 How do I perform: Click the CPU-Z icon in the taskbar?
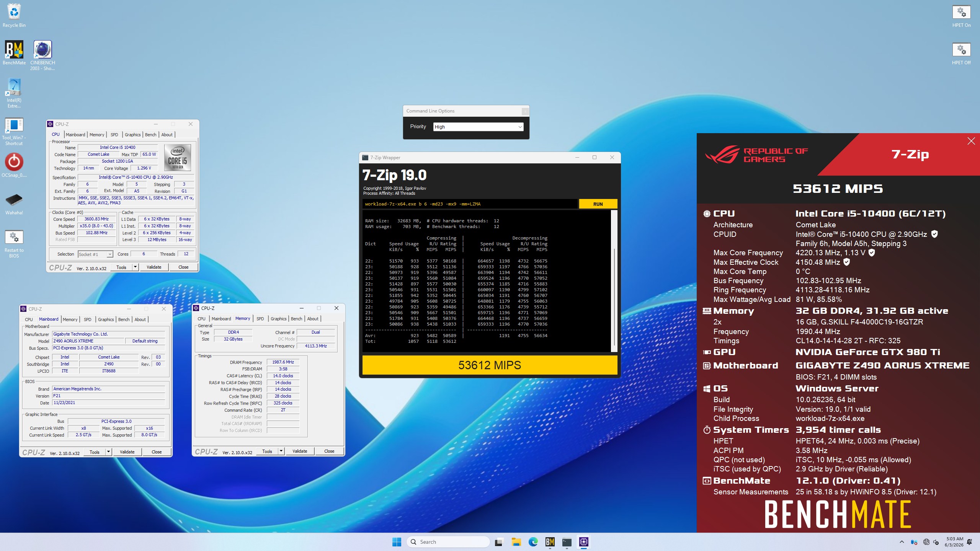[584, 542]
